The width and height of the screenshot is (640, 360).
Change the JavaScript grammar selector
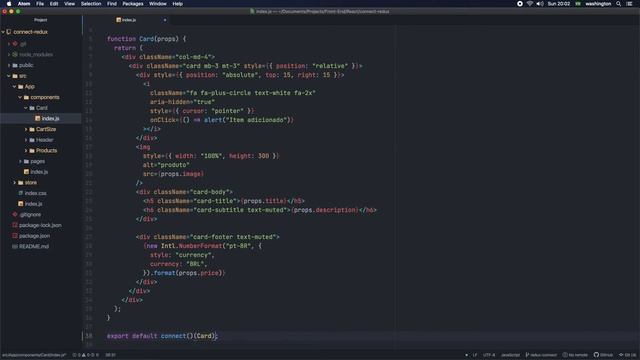(510, 355)
